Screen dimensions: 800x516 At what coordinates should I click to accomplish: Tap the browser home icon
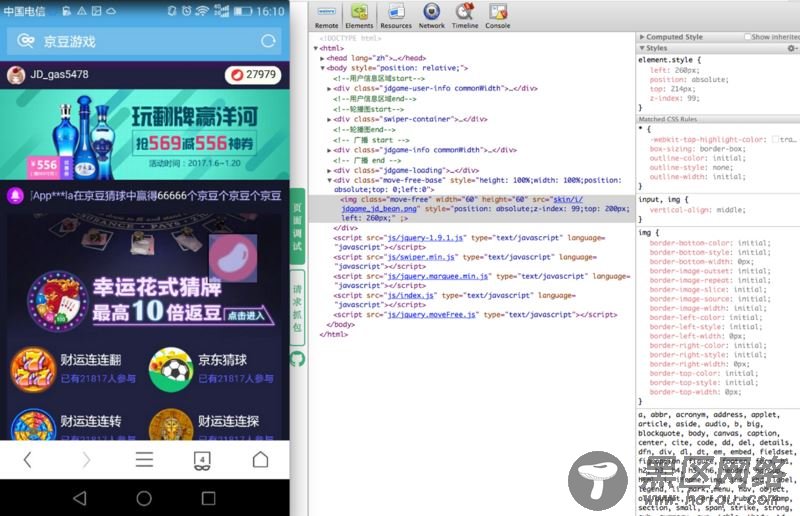pos(261,459)
